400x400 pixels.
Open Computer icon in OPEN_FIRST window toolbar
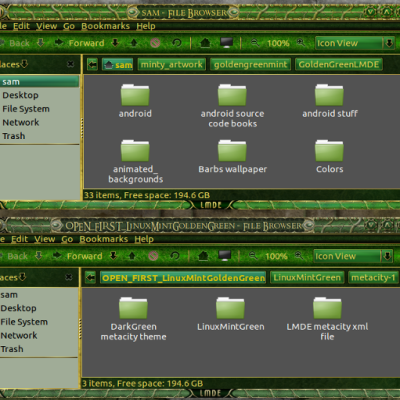click(225, 256)
